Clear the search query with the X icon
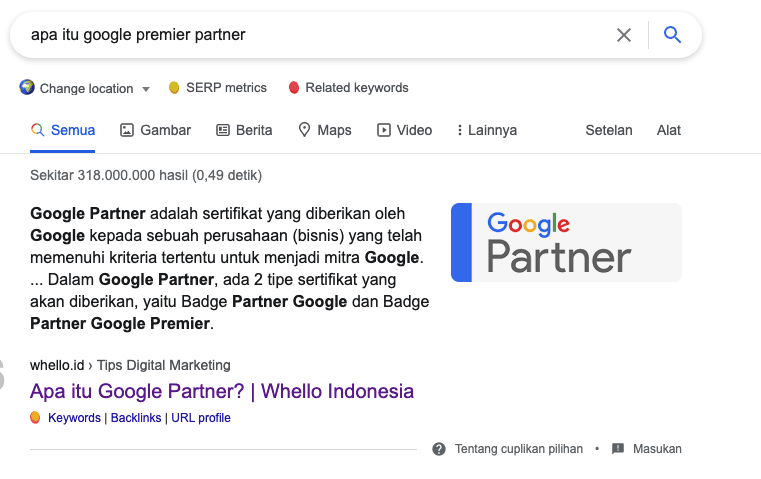Screen dimensions: 761x479 (624, 35)
